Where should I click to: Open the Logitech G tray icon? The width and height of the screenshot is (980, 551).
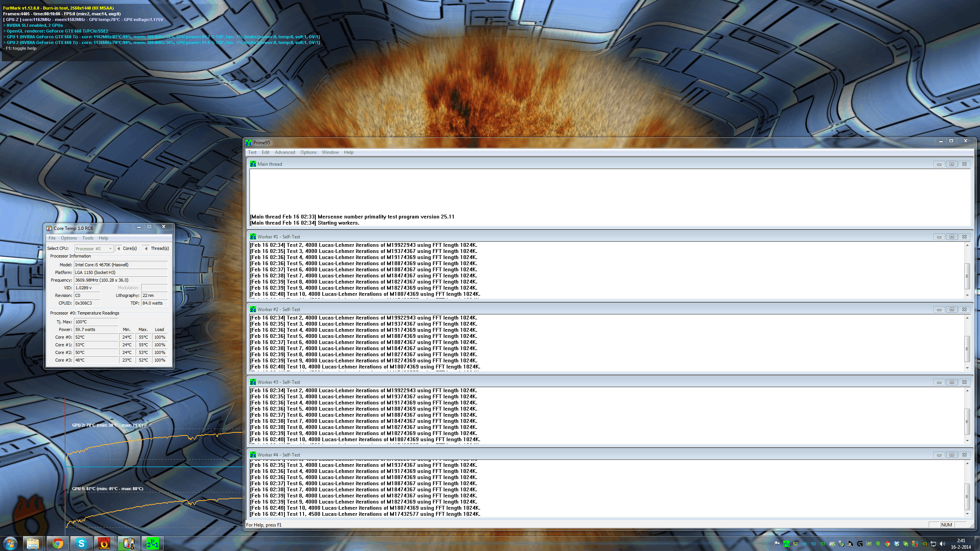(860, 544)
